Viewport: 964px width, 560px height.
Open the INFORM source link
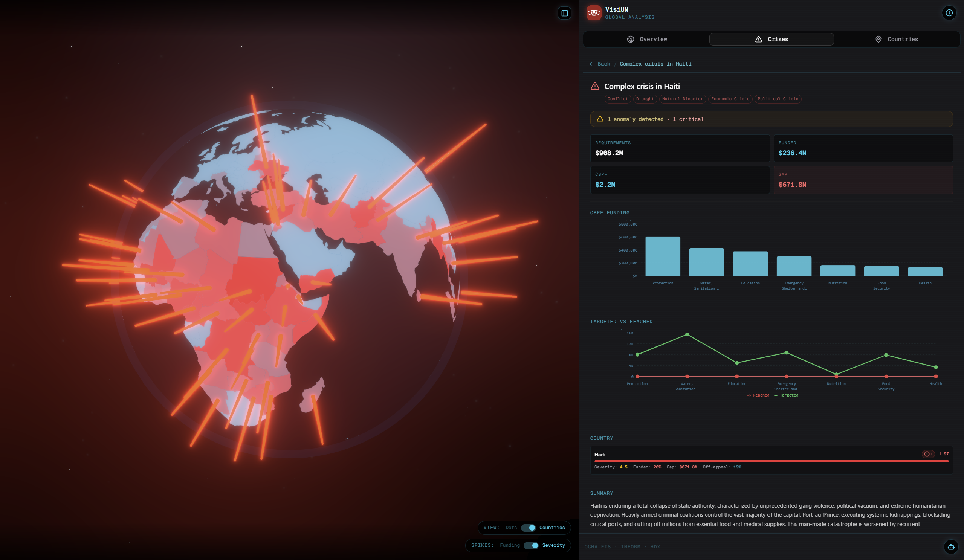(x=630, y=547)
